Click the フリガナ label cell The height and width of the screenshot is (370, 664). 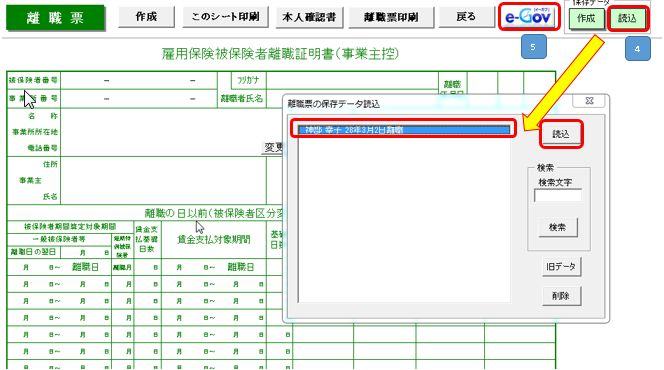click(249, 80)
